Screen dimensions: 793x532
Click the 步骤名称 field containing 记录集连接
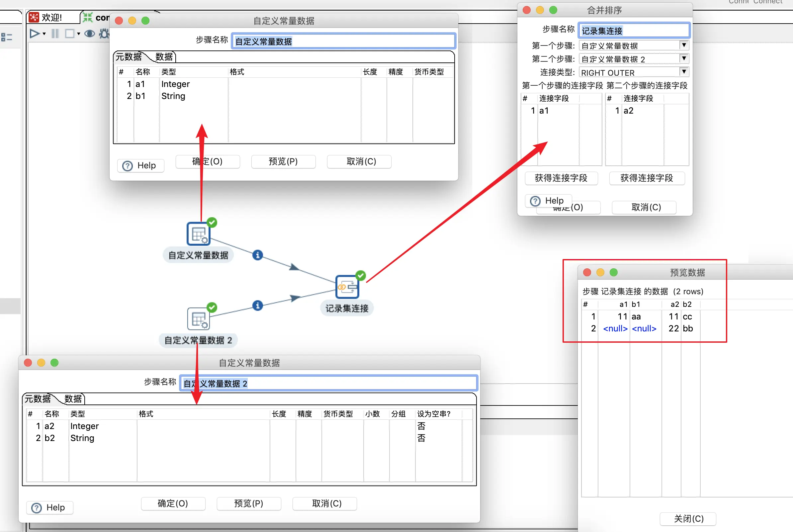(x=634, y=31)
